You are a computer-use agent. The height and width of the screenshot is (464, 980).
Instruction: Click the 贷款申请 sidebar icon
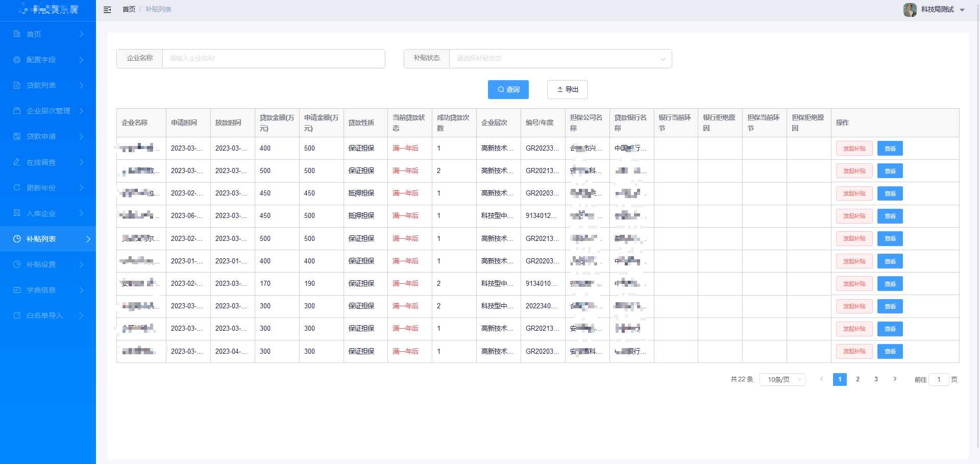pyautogui.click(x=17, y=136)
